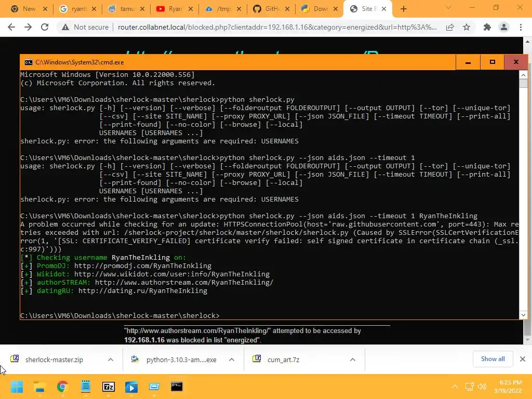Click browser page scrollbar up arrow
The image size is (532, 399).
point(528,42)
